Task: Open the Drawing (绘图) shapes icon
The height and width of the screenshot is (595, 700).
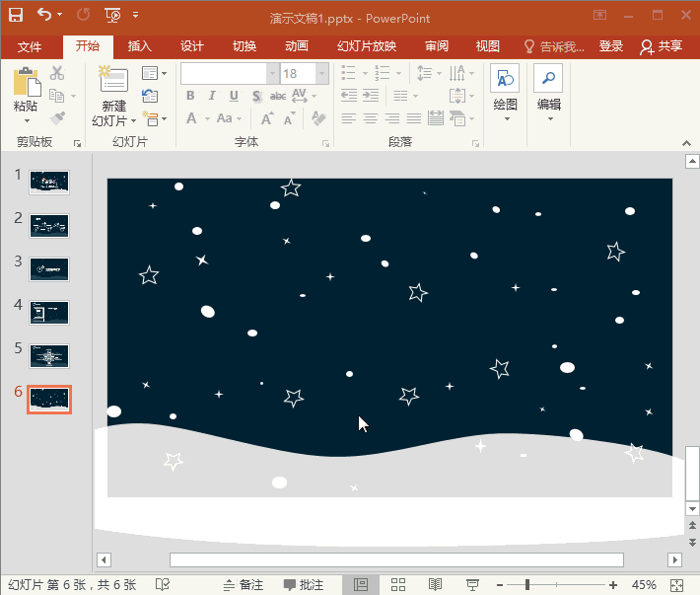Action: click(x=505, y=79)
